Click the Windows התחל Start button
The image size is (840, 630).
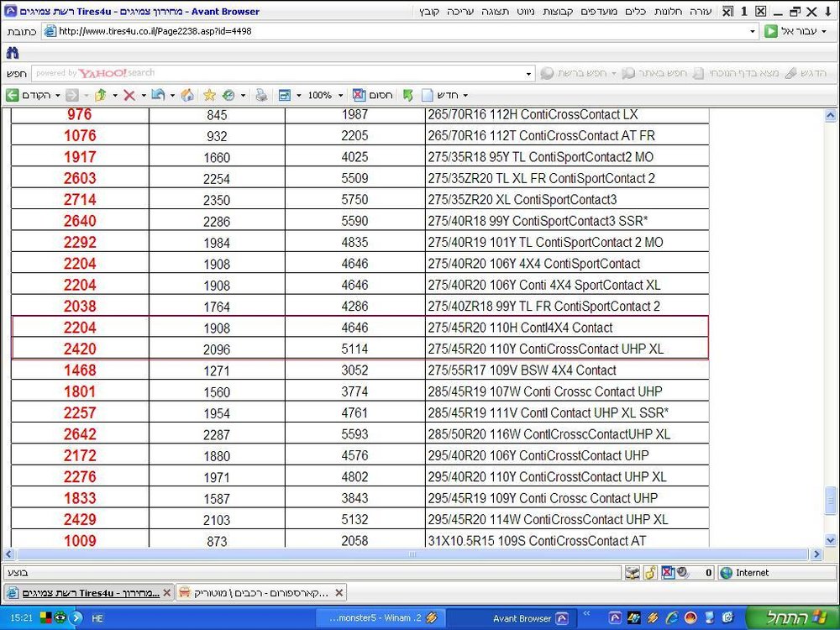coord(792,617)
